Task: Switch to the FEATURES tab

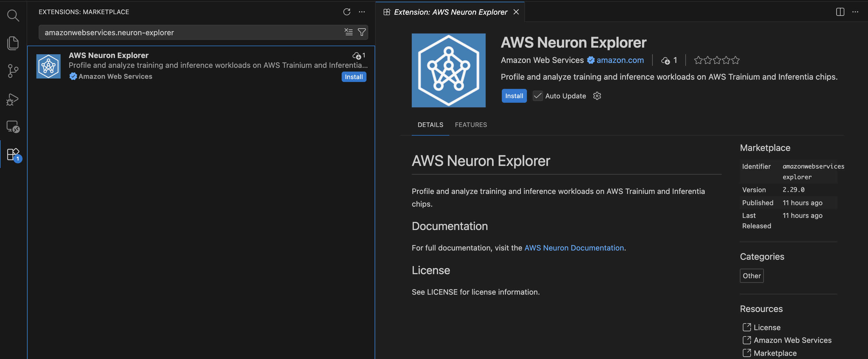Action: (x=471, y=125)
